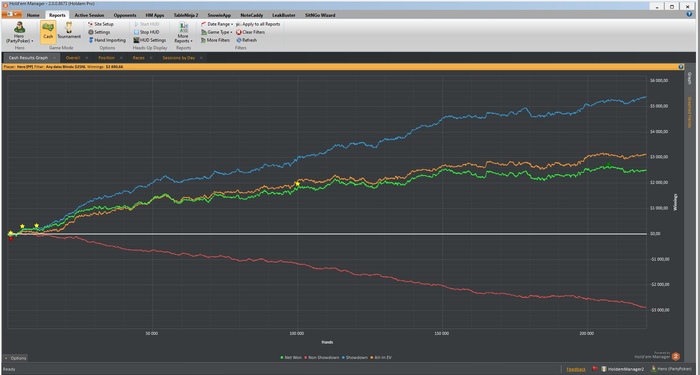
Task: Expand the More Reports dropdown
Action: click(183, 32)
